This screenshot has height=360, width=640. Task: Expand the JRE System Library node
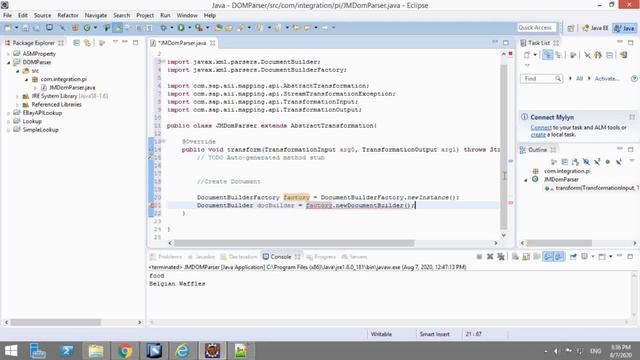point(18,96)
